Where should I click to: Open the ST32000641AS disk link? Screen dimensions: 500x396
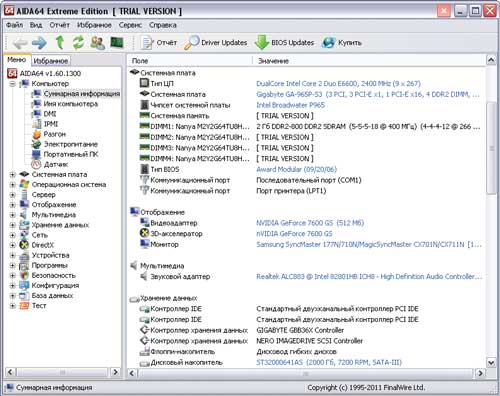coord(329,362)
